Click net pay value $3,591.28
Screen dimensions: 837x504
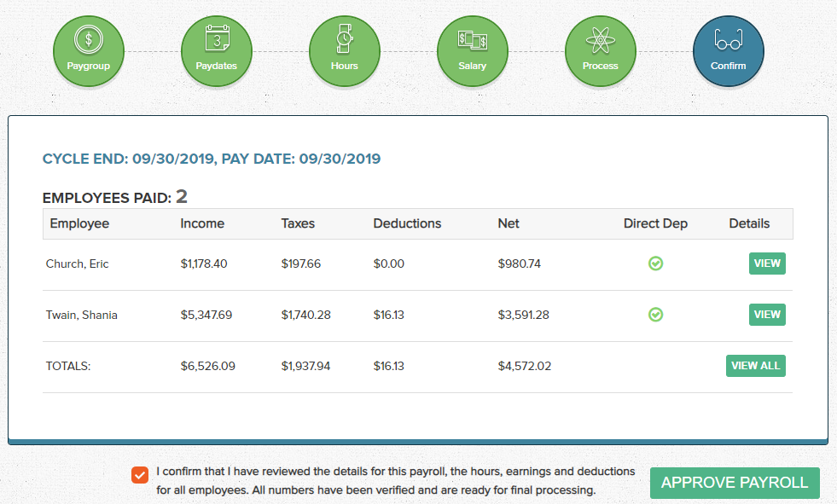click(524, 315)
